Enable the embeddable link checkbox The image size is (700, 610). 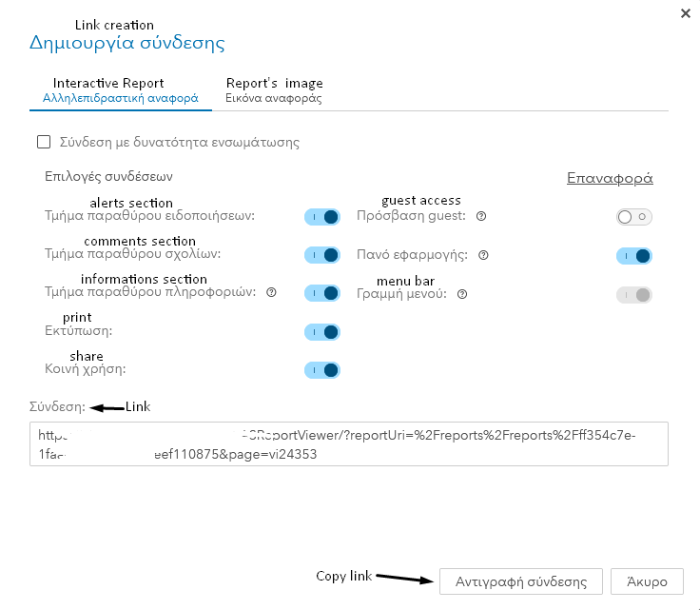43,143
